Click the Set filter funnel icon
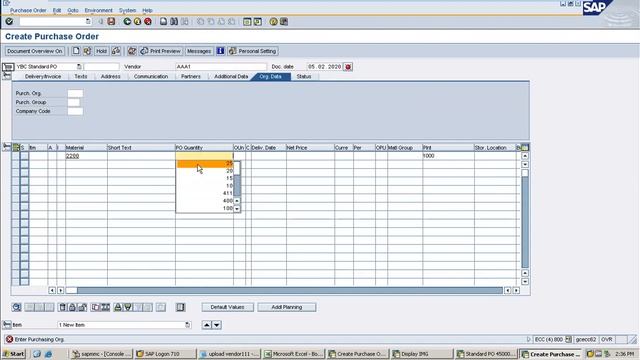The image size is (640, 360). [128, 307]
